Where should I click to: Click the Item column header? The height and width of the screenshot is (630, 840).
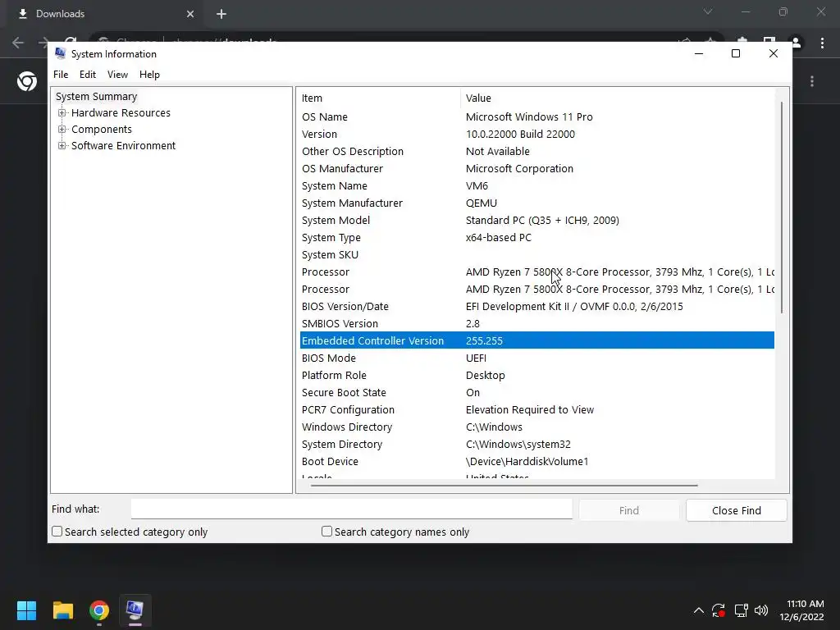tap(379, 98)
